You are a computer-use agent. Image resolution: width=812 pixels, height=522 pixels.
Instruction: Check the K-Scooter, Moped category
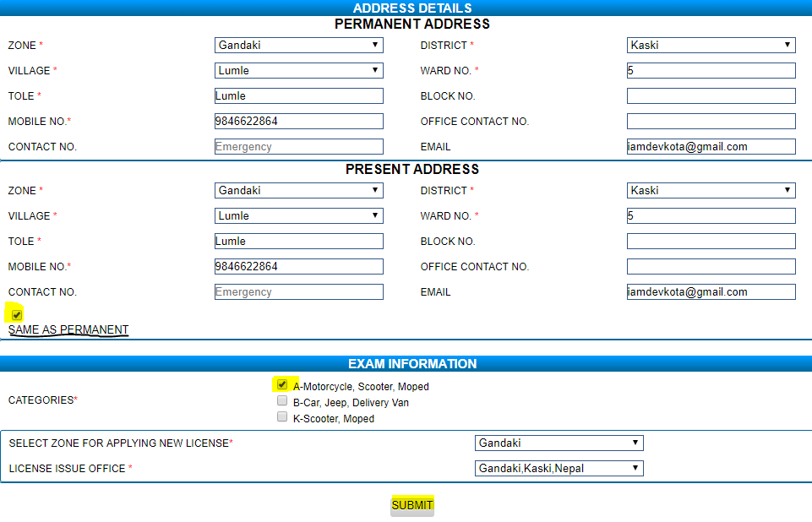[282, 416]
